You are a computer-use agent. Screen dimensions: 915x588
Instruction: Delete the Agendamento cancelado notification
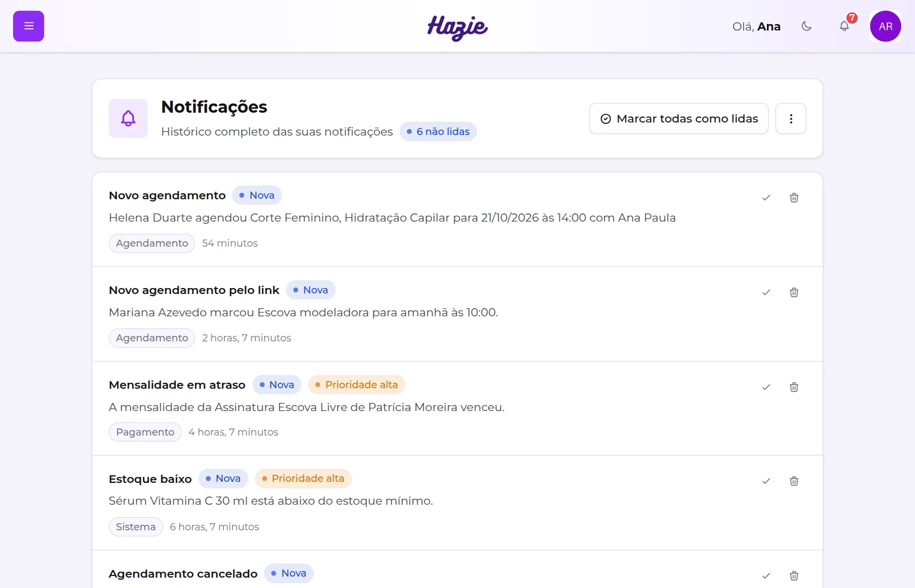794,575
